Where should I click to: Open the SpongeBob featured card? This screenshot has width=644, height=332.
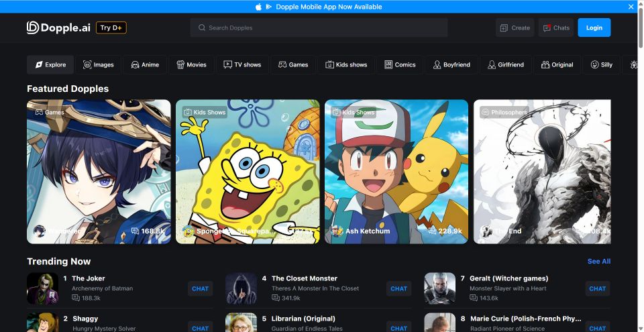(x=248, y=171)
